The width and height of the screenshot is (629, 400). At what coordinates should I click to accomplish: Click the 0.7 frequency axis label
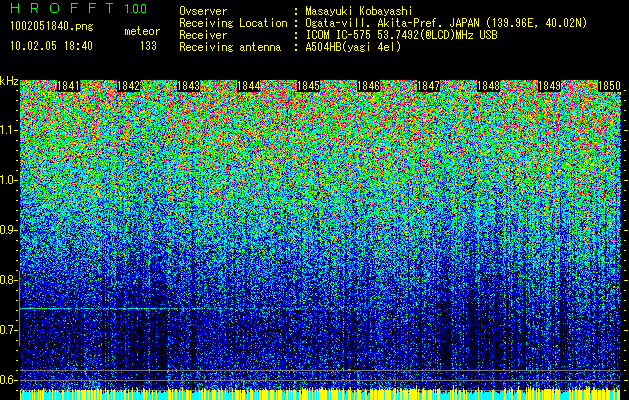pyautogui.click(x=9, y=330)
